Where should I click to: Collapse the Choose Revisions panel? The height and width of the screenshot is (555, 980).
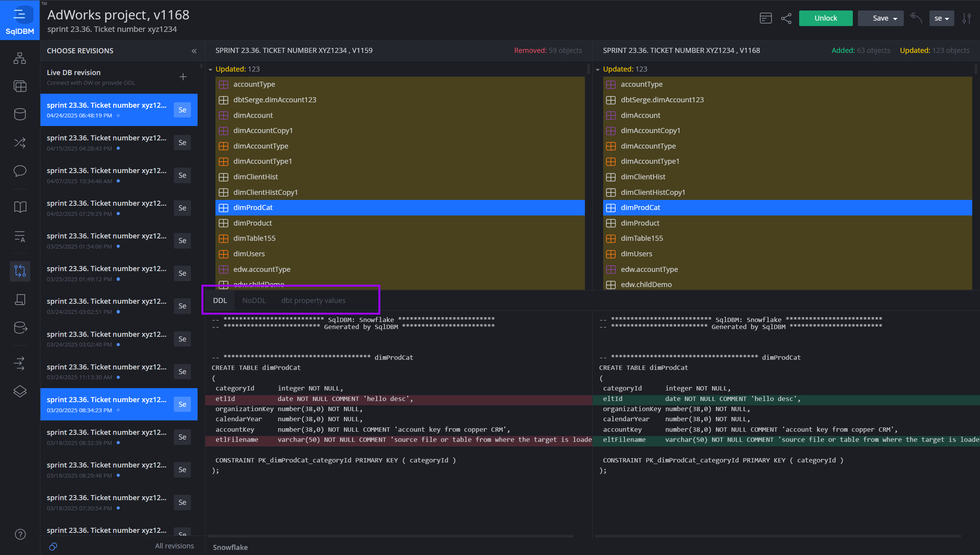[x=194, y=51]
